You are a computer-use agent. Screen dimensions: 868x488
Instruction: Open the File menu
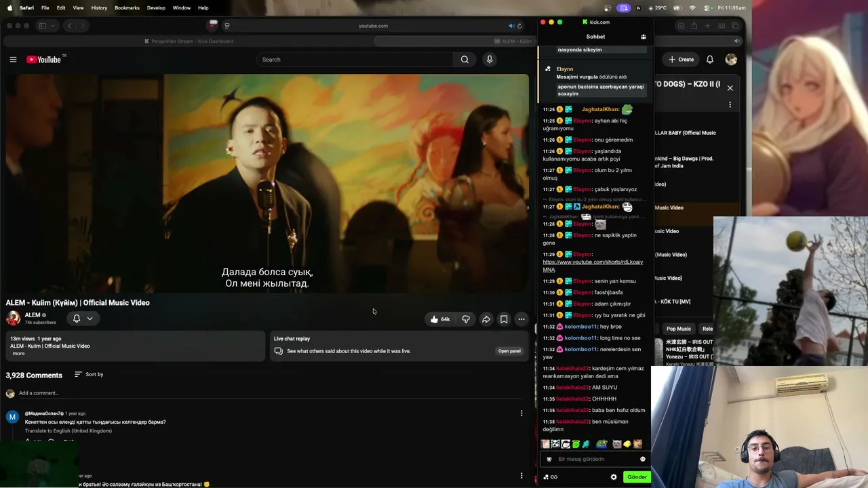pyautogui.click(x=45, y=7)
